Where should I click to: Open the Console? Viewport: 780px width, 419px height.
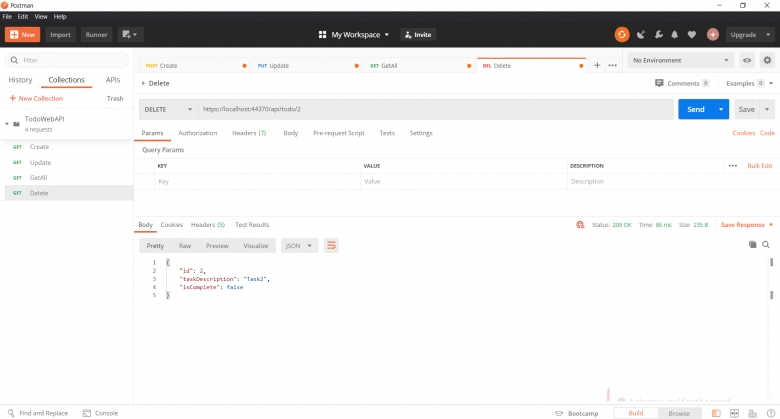100,413
